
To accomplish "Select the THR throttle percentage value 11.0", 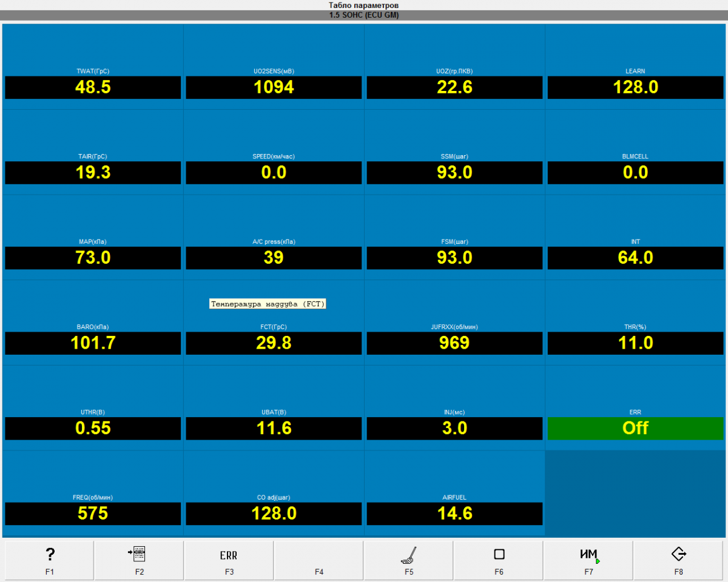I will click(x=635, y=343).
